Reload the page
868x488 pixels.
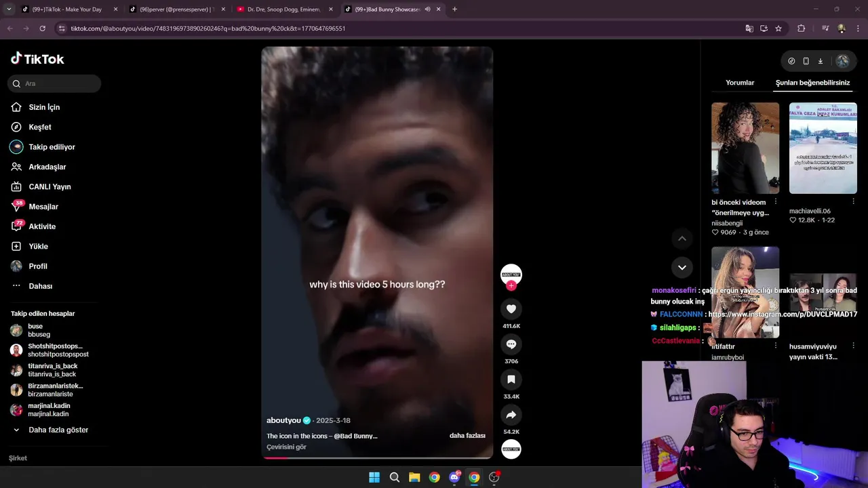tap(42, 28)
